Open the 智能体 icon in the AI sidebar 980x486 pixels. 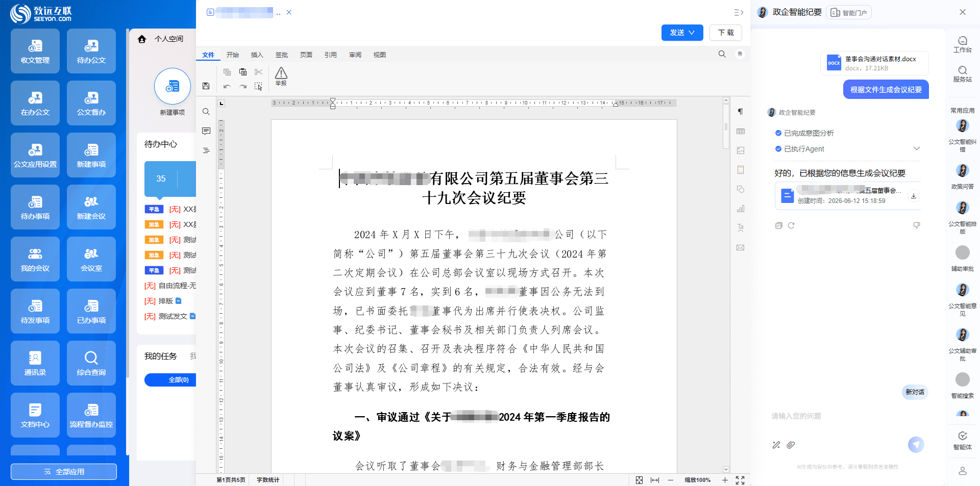pyautogui.click(x=963, y=441)
